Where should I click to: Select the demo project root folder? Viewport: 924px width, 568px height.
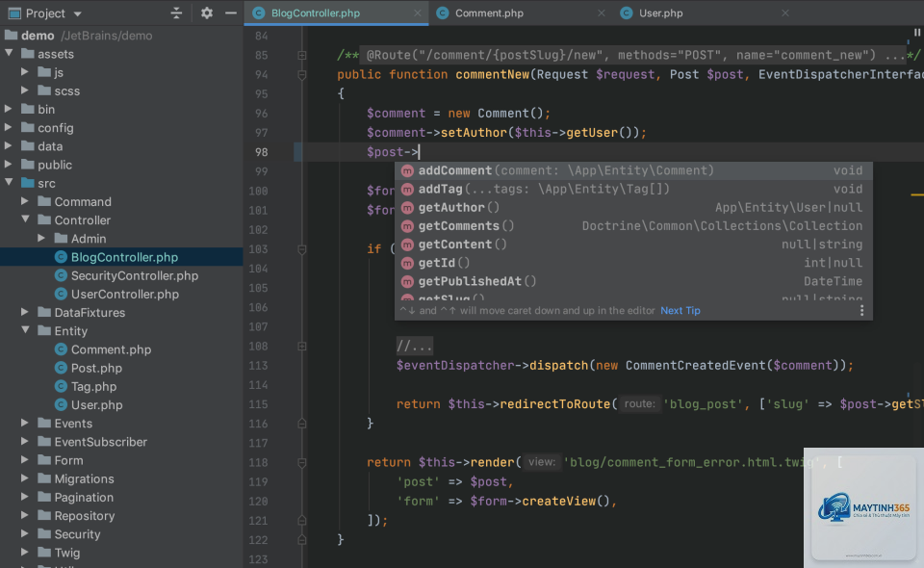tap(121, 36)
